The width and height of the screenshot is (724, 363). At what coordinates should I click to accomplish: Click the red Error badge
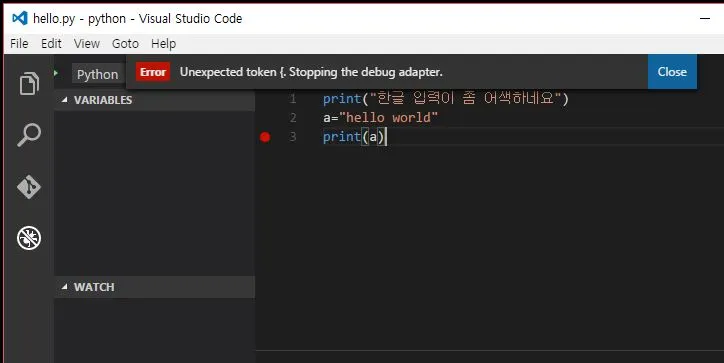point(153,72)
